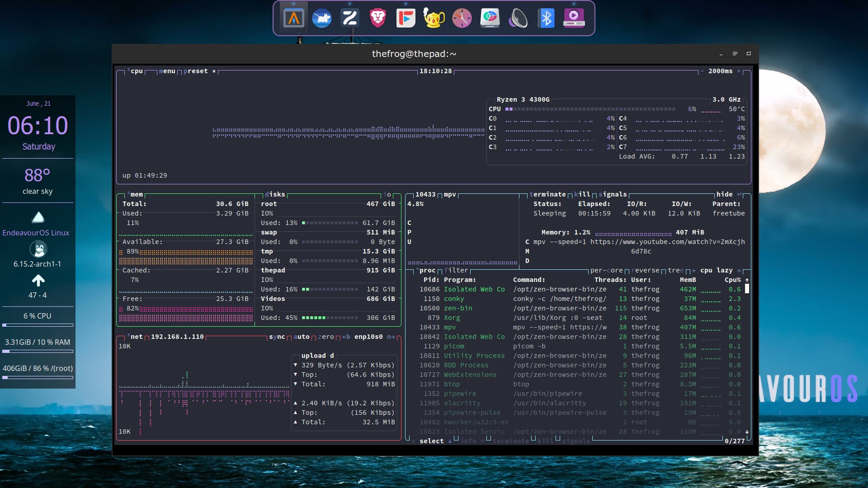The height and width of the screenshot is (488, 868).
Task: Reset network totals with zero
Action: [x=326, y=337]
